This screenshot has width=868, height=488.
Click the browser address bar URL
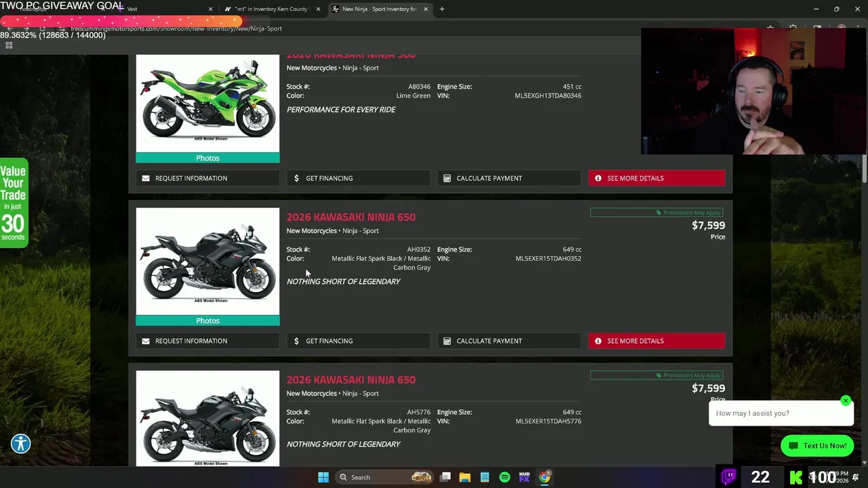pyautogui.click(x=176, y=28)
